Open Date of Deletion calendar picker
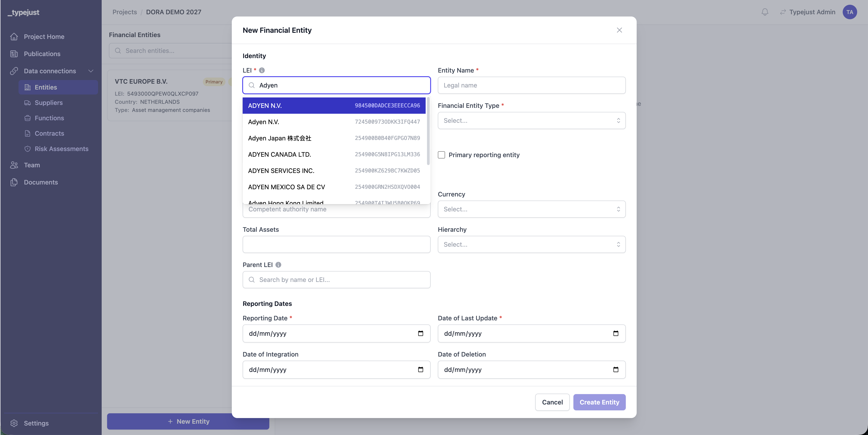The height and width of the screenshot is (435, 868). pyautogui.click(x=616, y=370)
